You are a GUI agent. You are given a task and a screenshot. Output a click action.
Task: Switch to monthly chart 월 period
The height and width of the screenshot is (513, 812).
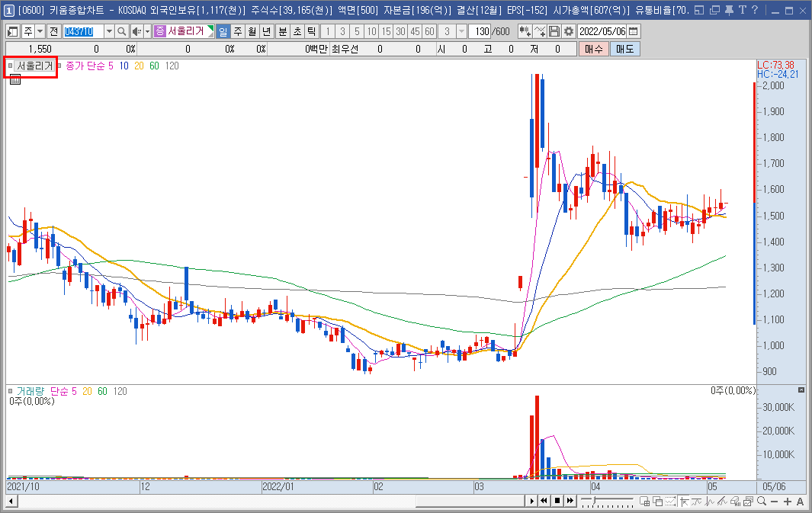tap(252, 31)
